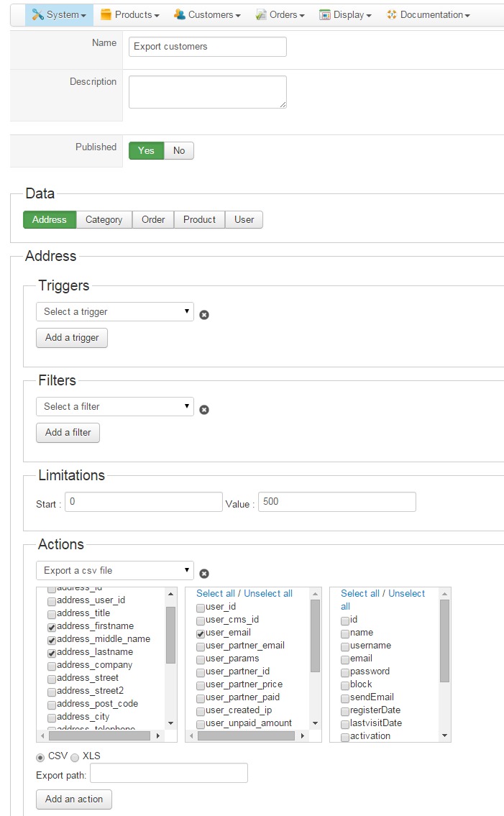Remove the trigger with its delete icon
The height and width of the screenshot is (816, 504).
[204, 315]
